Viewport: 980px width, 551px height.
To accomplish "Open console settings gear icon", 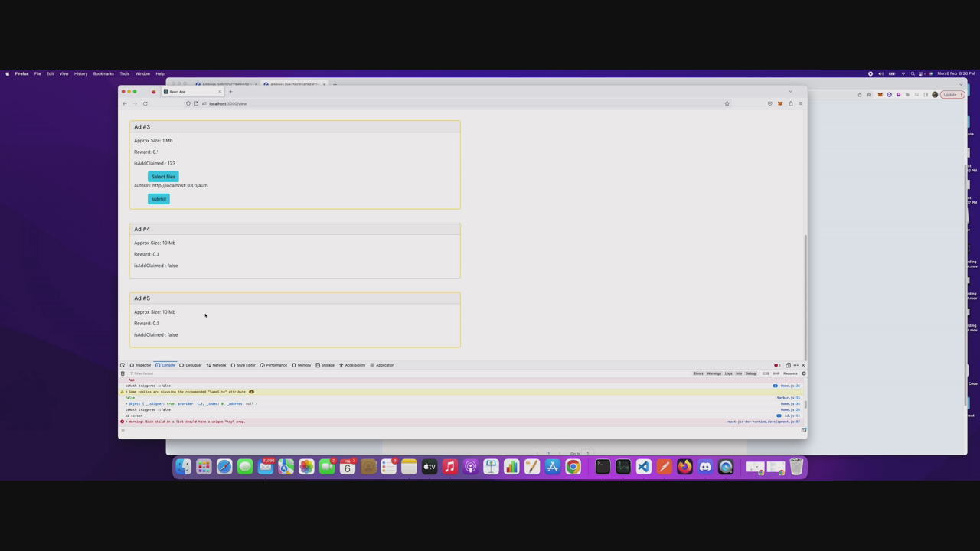I will pos(804,373).
